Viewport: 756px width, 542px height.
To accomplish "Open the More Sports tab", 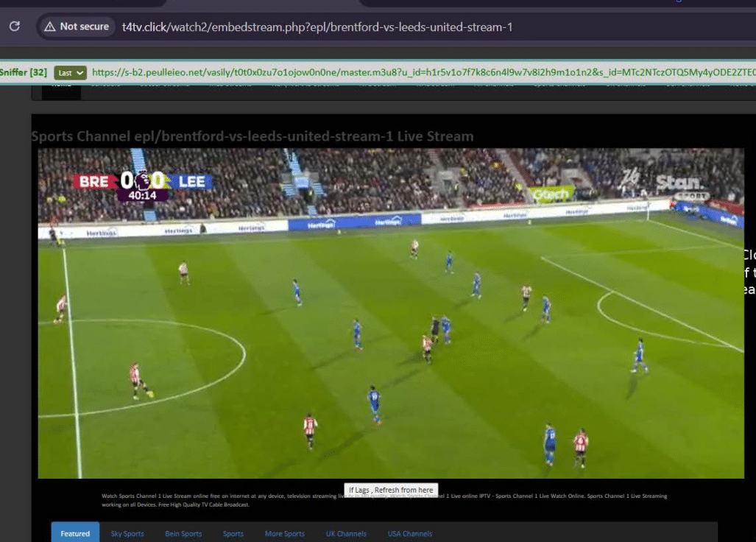I will coord(284,533).
